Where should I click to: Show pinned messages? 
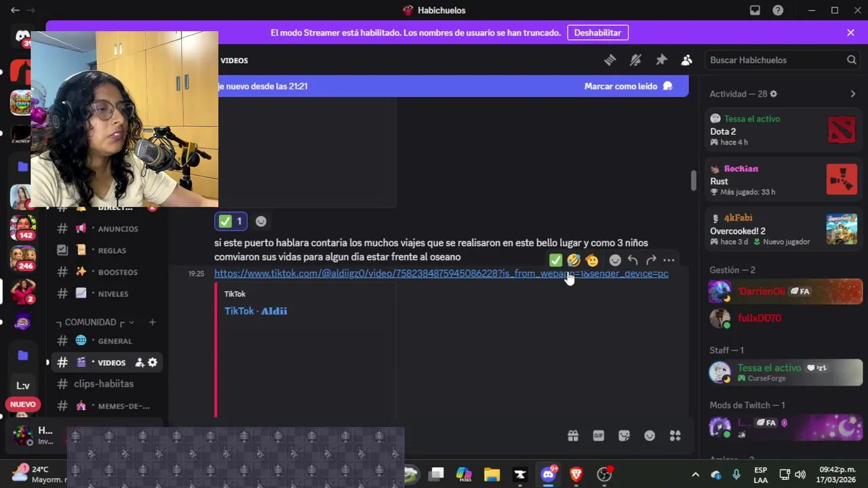(x=661, y=60)
